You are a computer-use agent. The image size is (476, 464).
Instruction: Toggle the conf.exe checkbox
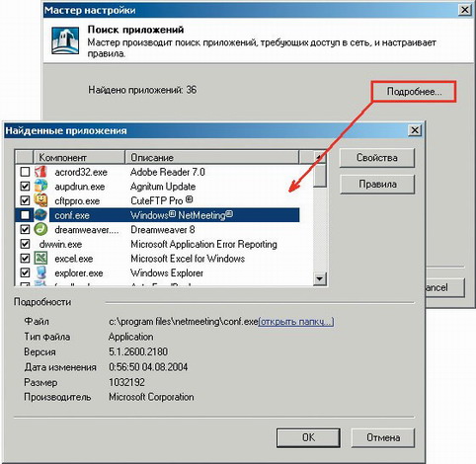pos(25,215)
